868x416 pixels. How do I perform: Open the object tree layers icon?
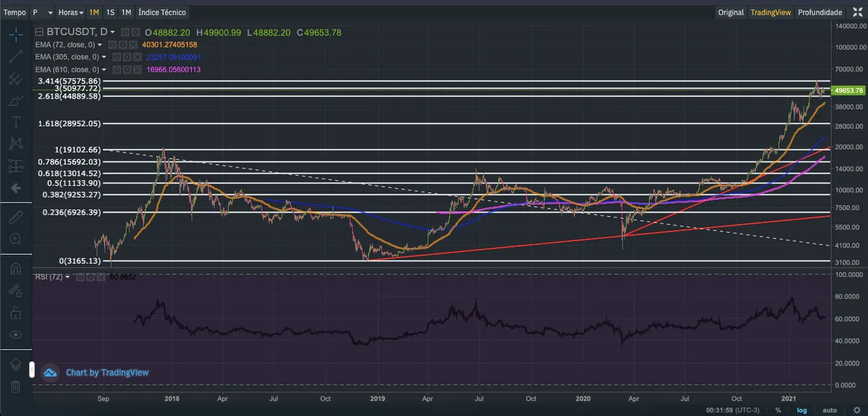pos(16,365)
